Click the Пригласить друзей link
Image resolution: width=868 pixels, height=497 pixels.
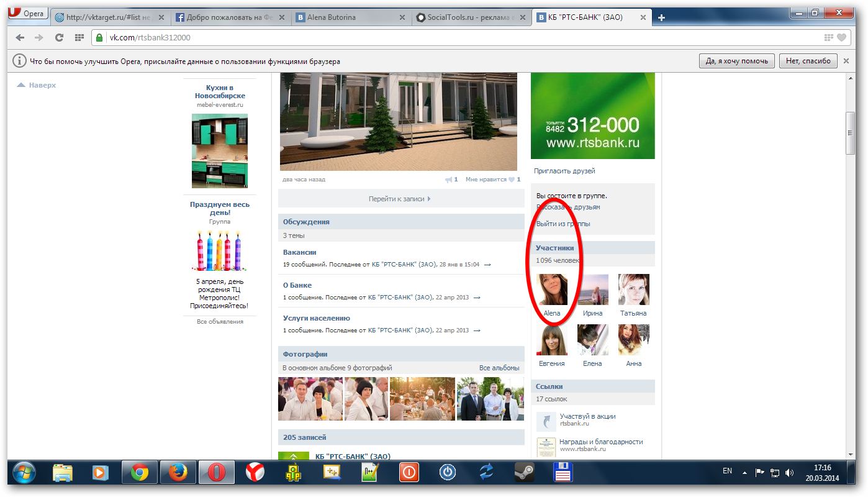[x=564, y=171]
